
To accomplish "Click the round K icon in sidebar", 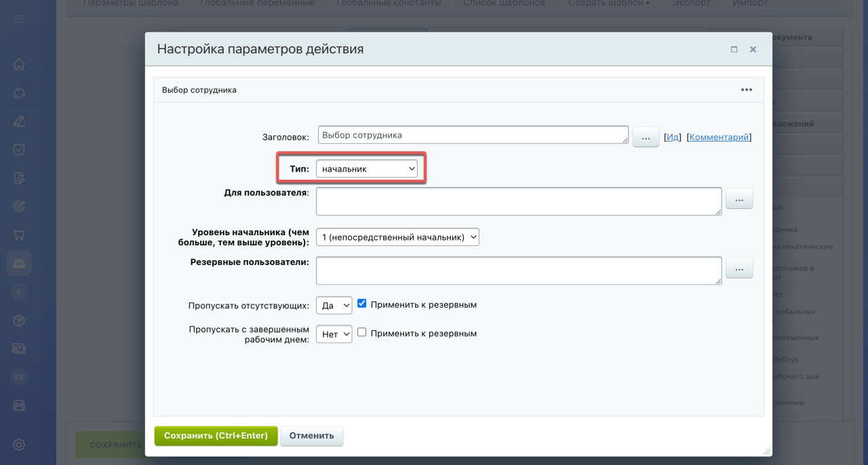I will (19, 292).
